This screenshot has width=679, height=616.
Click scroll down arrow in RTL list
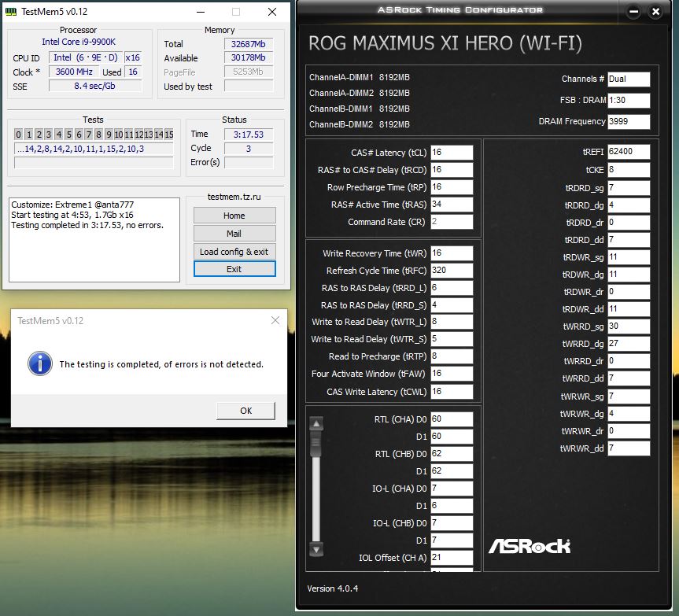click(x=316, y=550)
